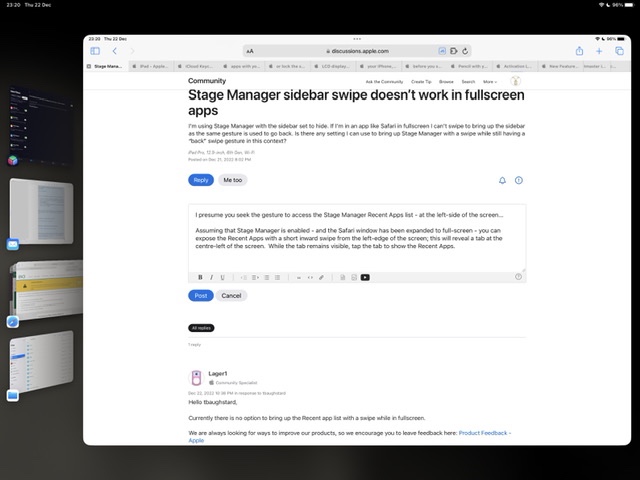Open Lager1's profile name link
Screen dimensions: 640x480
(x=218, y=373)
